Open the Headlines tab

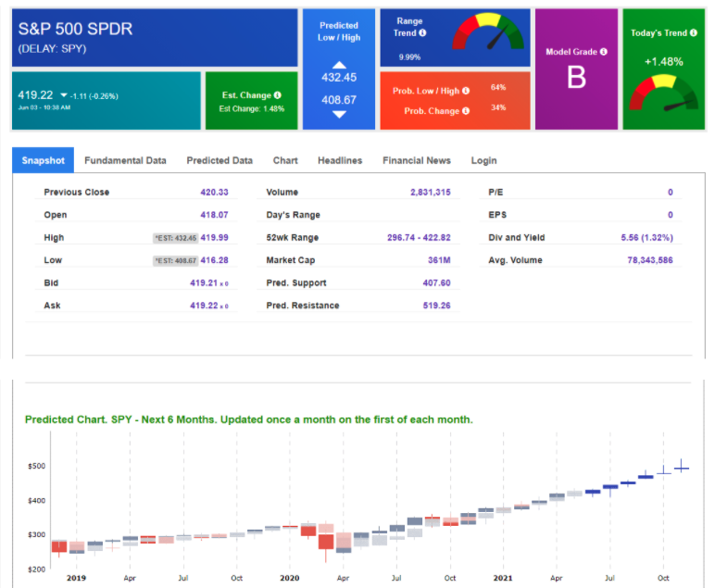click(340, 160)
